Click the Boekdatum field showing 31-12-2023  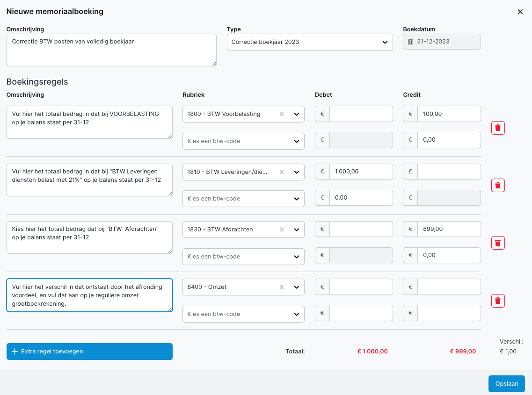442,42
